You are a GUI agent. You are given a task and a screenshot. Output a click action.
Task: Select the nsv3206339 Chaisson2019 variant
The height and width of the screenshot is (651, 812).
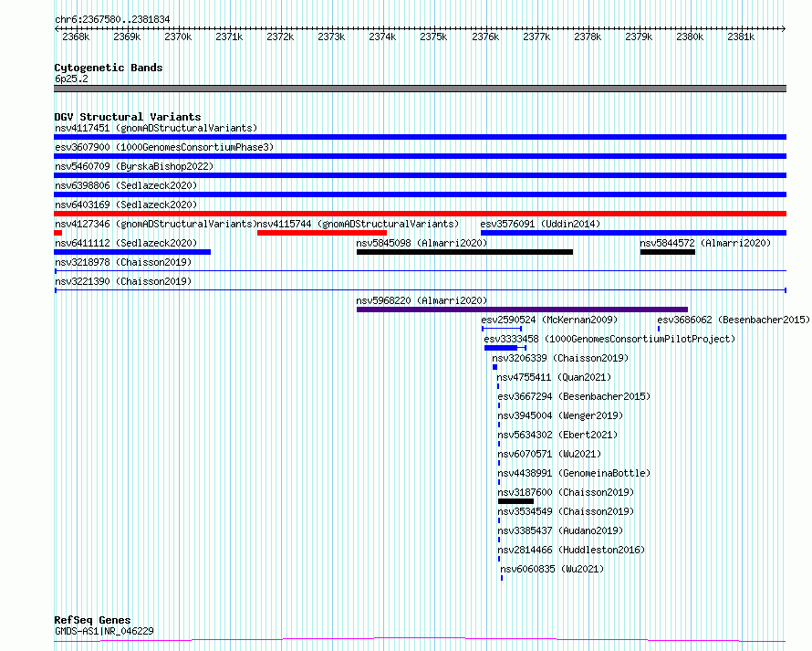tap(560, 358)
